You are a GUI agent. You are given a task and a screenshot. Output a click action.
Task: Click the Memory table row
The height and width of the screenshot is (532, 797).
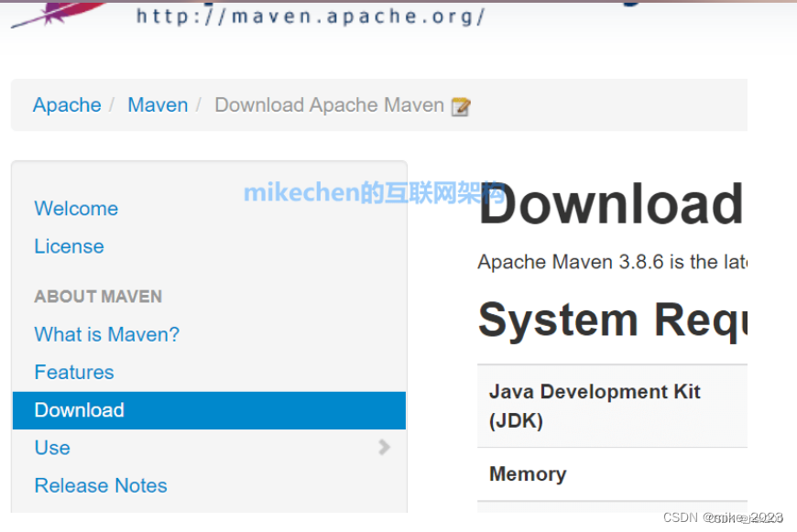click(x=528, y=474)
